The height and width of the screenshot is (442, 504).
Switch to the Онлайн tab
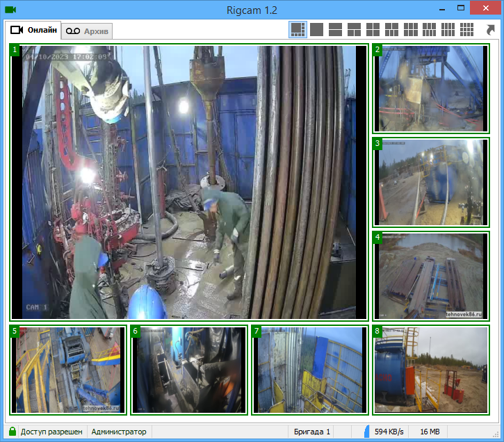34,30
